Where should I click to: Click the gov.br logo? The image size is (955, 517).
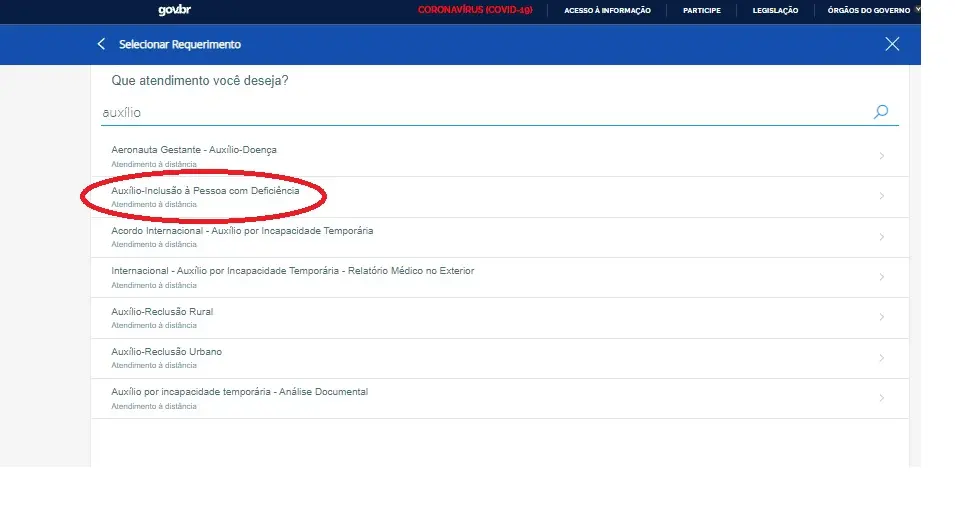[174, 10]
